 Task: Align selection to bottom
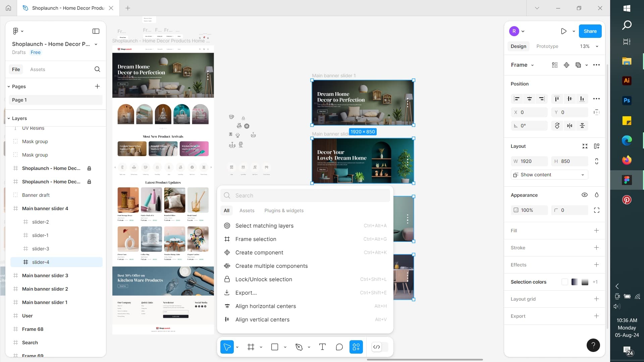coord(582,99)
